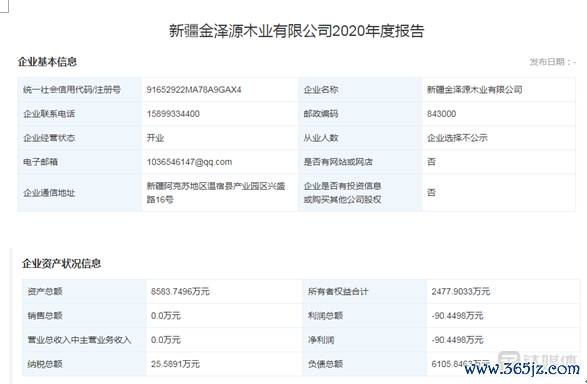Select the address 新疆阿克苏地区温宿县产业园区兴盛路16号
This screenshot has height=384, width=587.
tap(216, 193)
